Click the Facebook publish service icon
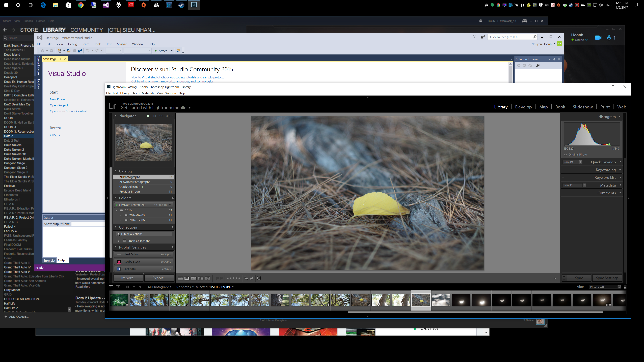Screen dimensions: 644x362 (x=119, y=269)
